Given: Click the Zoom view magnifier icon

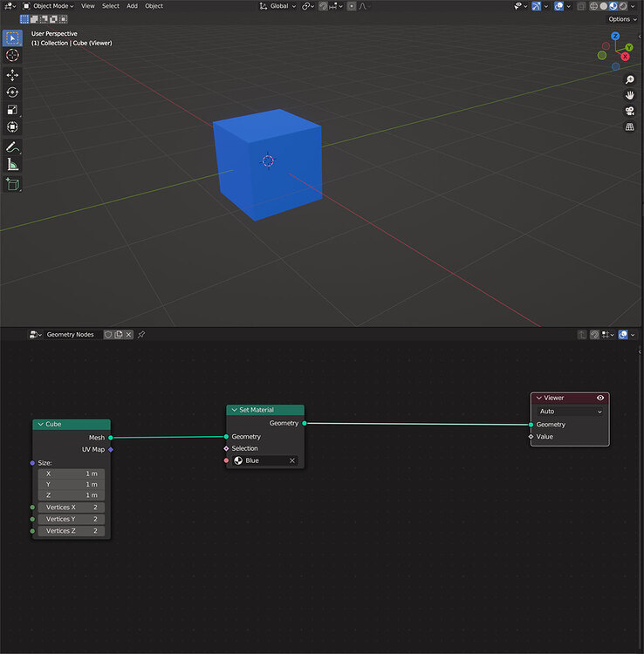Looking at the screenshot, I should pyautogui.click(x=630, y=79).
